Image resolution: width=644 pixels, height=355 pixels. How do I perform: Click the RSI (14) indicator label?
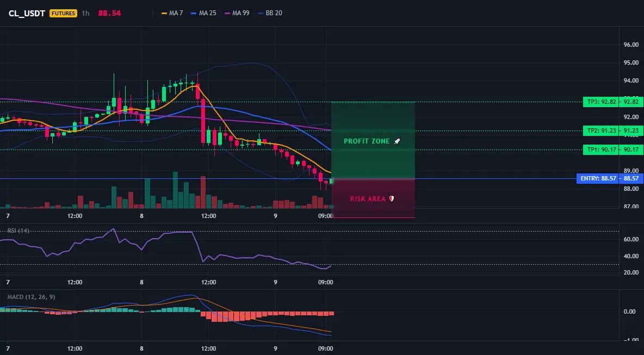pos(18,231)
